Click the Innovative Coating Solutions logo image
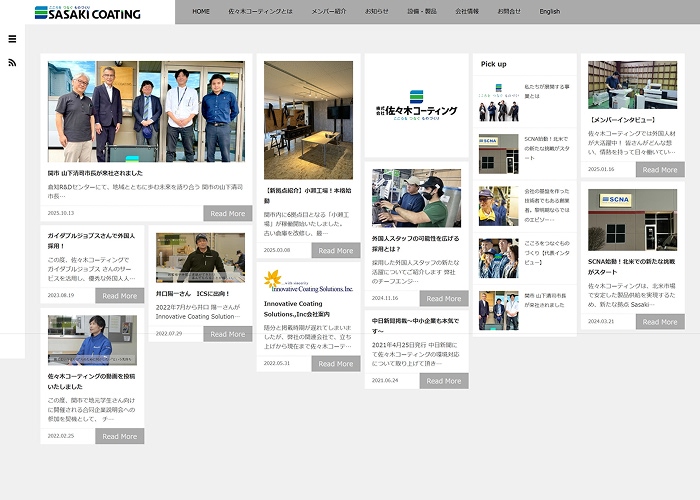Screen dimensions: 700x500 click(x=308, y=281)
